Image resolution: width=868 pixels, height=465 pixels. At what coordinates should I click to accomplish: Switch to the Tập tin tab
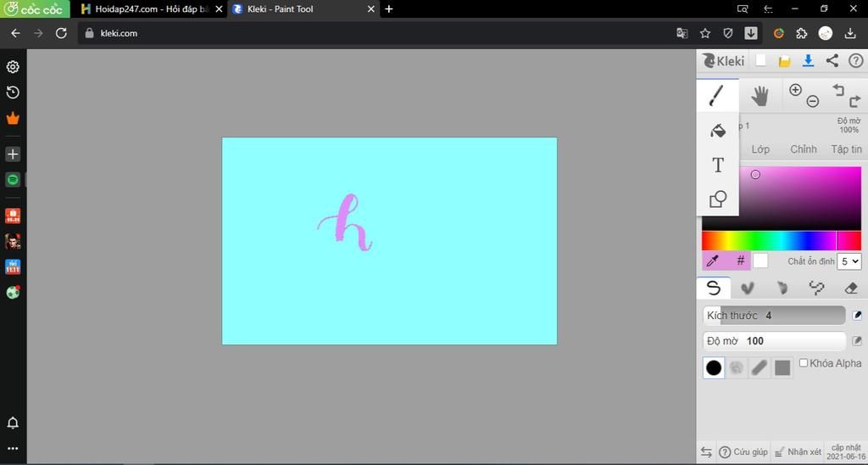pos(846,149)
